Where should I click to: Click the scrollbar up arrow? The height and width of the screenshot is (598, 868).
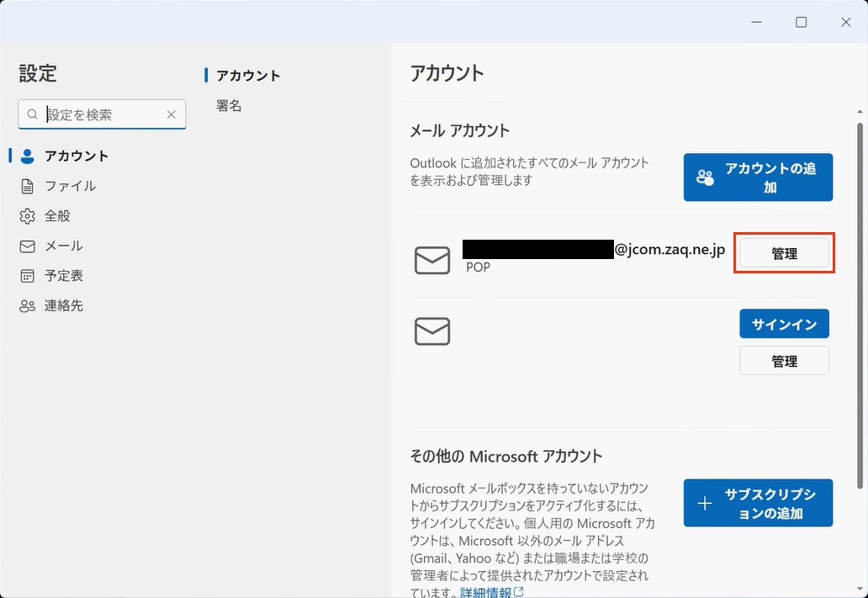(x=860, y=110)
